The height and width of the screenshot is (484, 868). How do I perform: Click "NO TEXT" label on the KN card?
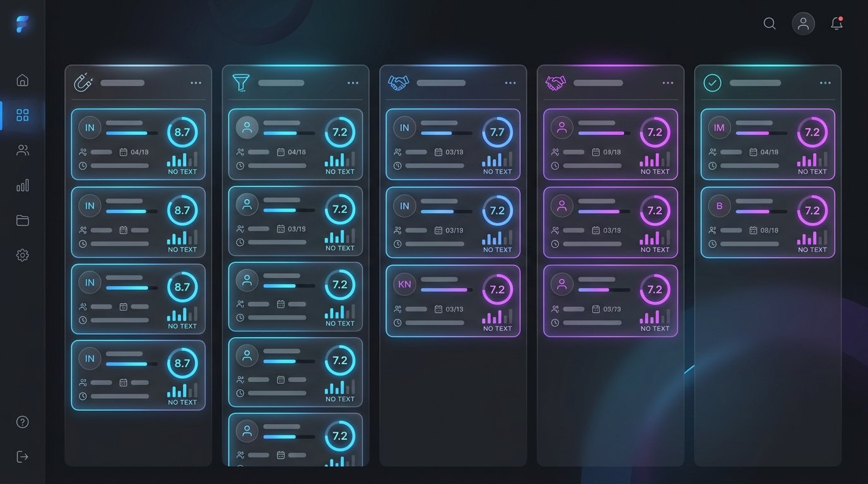click(497, 328)
